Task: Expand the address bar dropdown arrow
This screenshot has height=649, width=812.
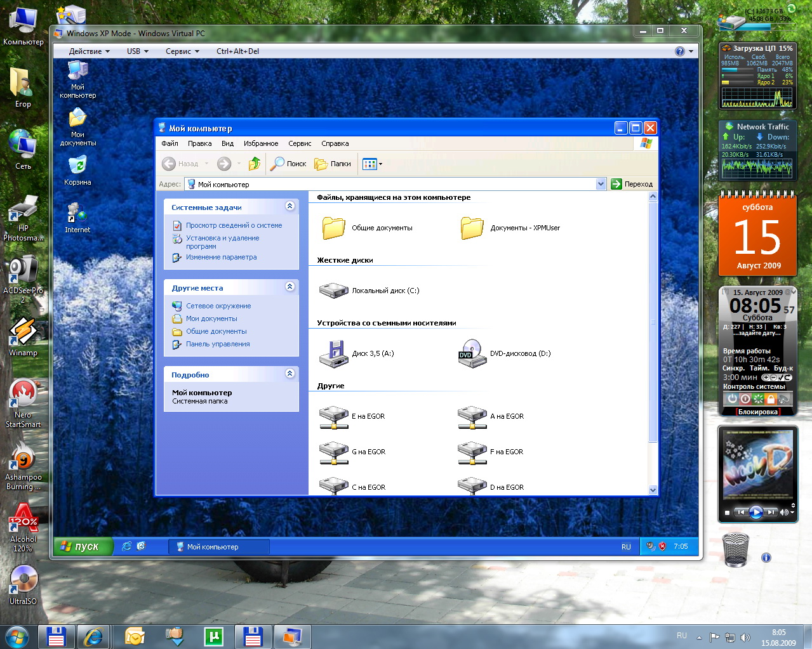Action: (601, 184)
